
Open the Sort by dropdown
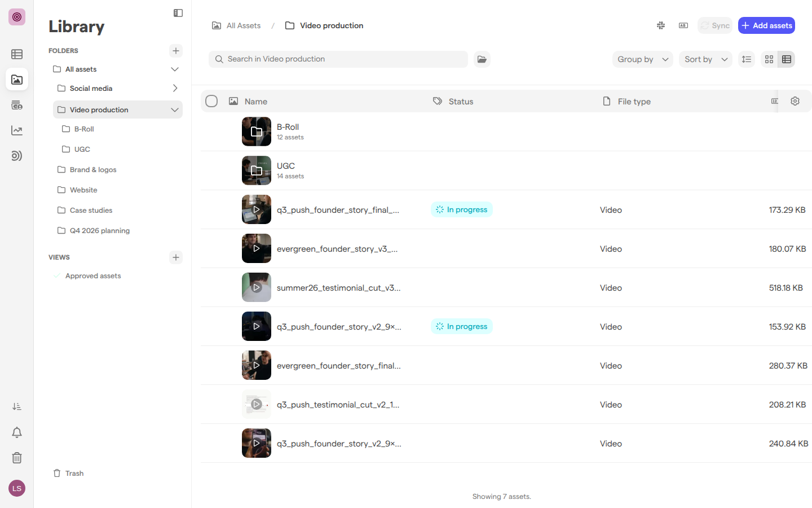click(x=705, y=59)
